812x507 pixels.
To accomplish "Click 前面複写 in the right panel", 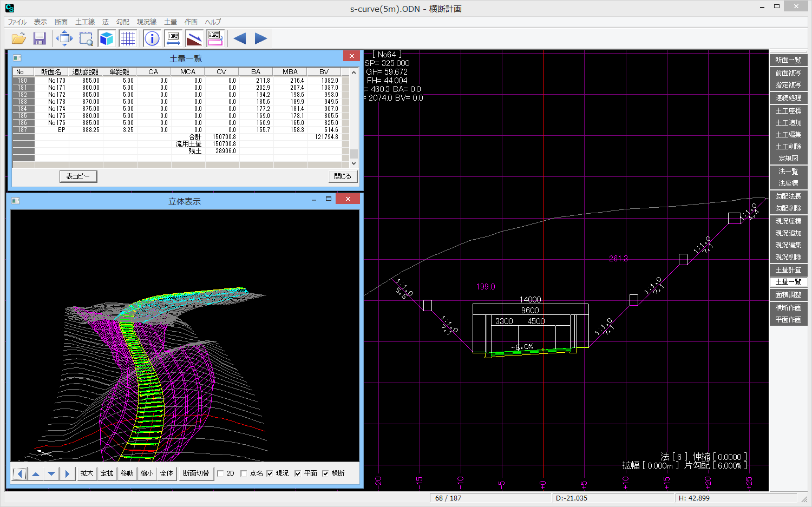I will (x=788, y=73).
